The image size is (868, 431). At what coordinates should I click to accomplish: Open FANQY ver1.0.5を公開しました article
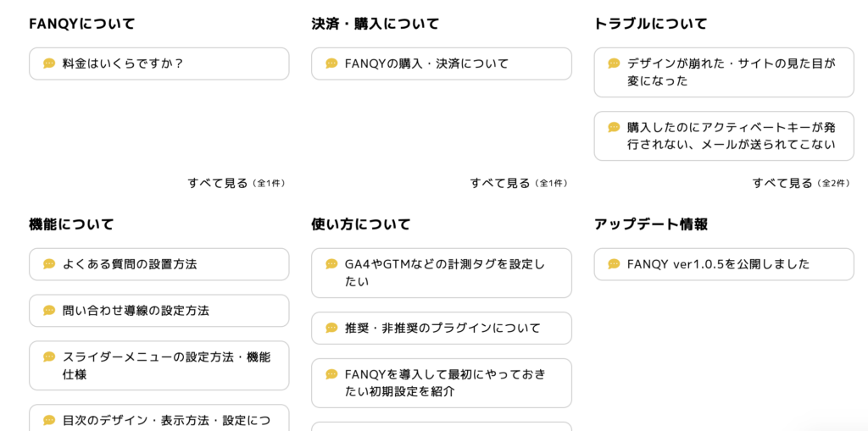click(x=718, y=264)
